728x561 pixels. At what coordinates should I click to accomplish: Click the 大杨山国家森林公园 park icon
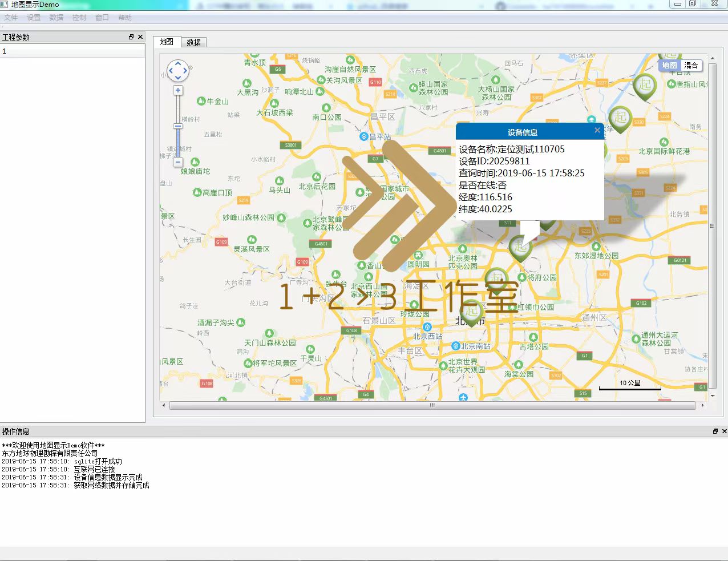(496, 80)
